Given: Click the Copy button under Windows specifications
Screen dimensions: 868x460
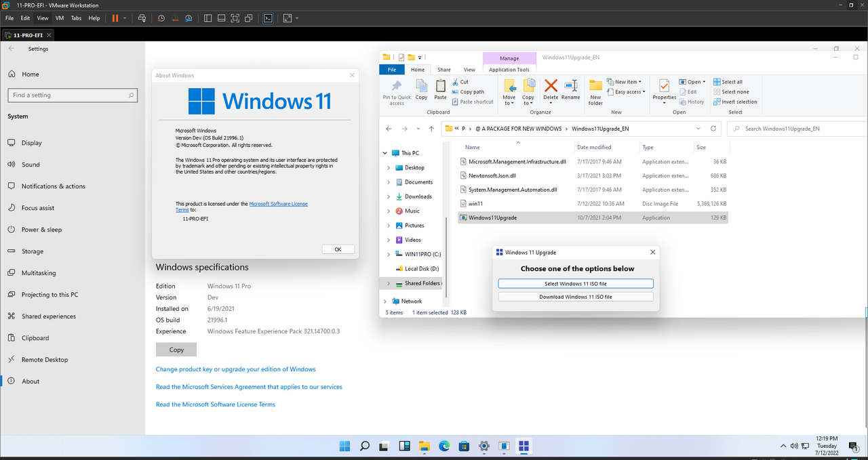Looking at the screenshot, I should click(176, 350).
